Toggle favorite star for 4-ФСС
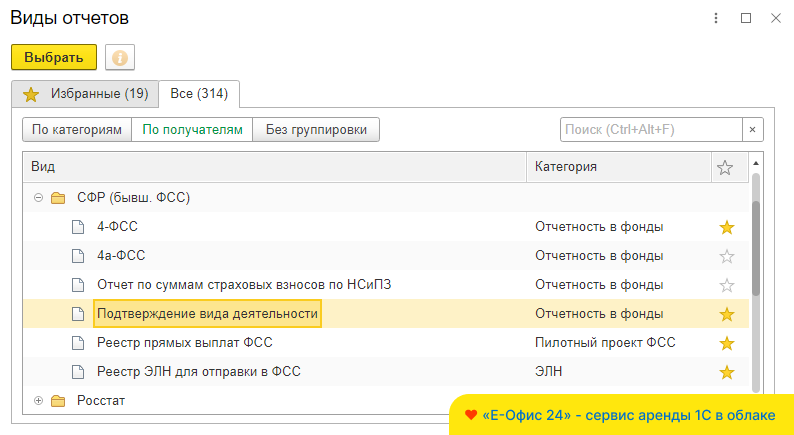 (727, 227)
